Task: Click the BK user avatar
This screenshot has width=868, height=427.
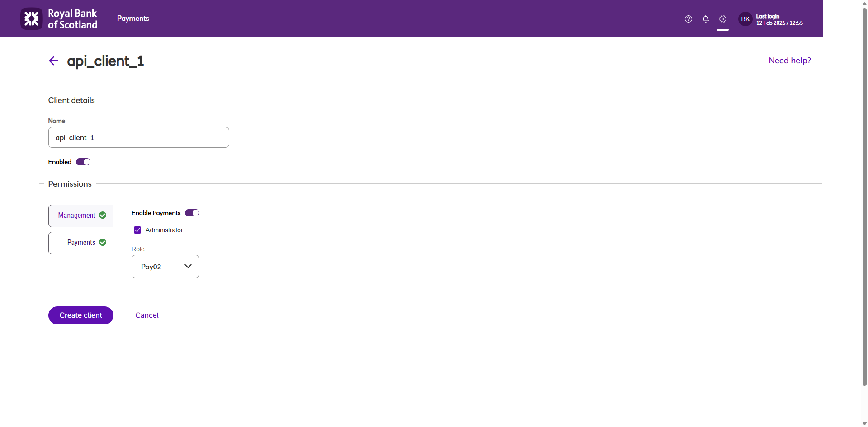Action: (x=745, y=19)
